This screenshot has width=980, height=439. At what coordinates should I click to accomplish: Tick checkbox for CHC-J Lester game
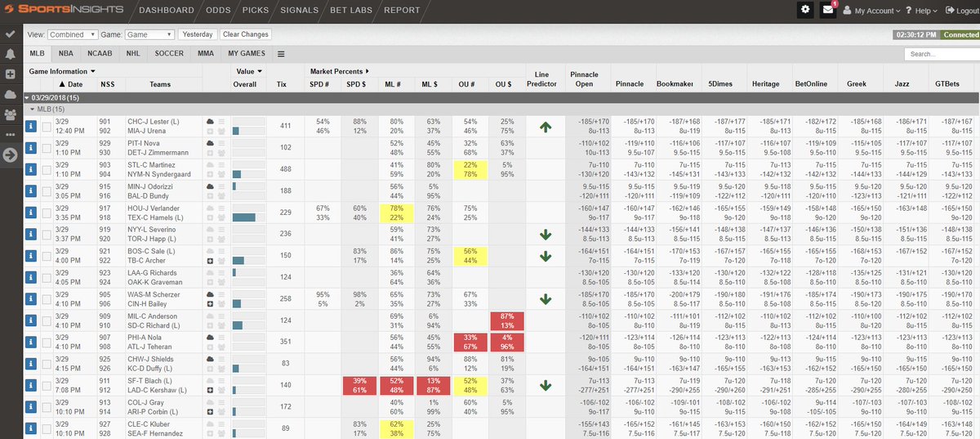[47, 126]
